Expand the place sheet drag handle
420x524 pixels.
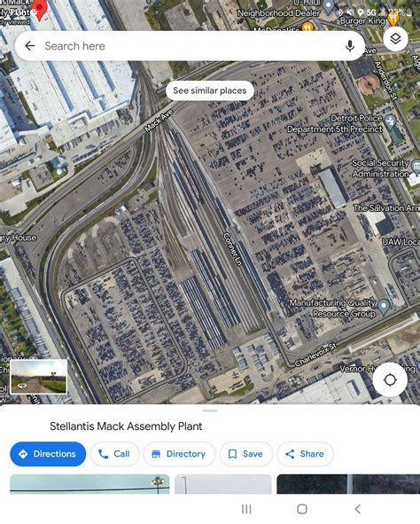(210, 411)
